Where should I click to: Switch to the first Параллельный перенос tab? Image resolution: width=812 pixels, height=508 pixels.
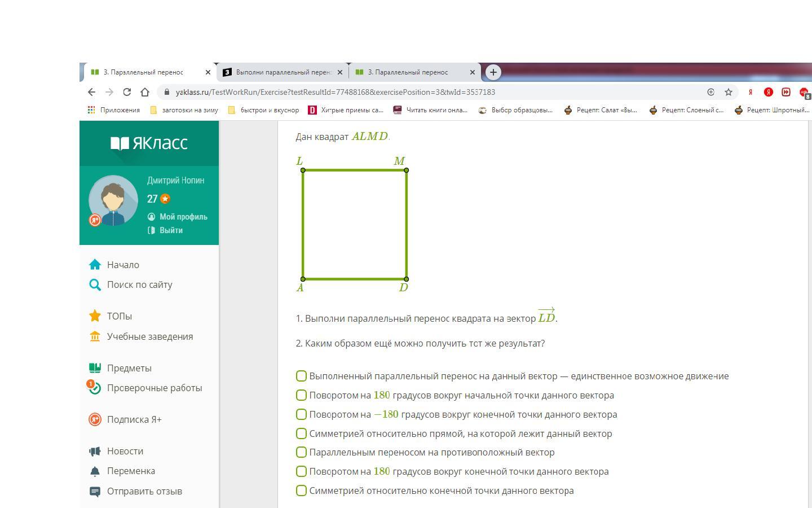click(x=150, y=72)
